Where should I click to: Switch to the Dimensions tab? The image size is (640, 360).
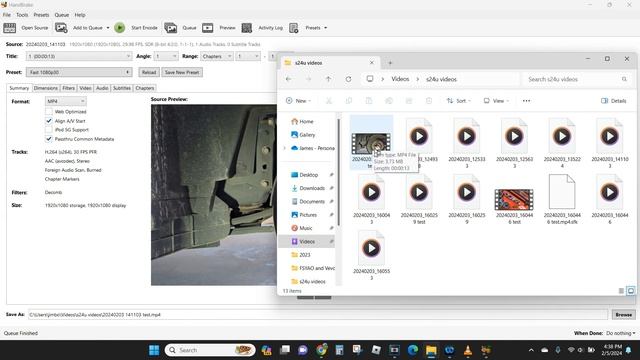(46, 88)
